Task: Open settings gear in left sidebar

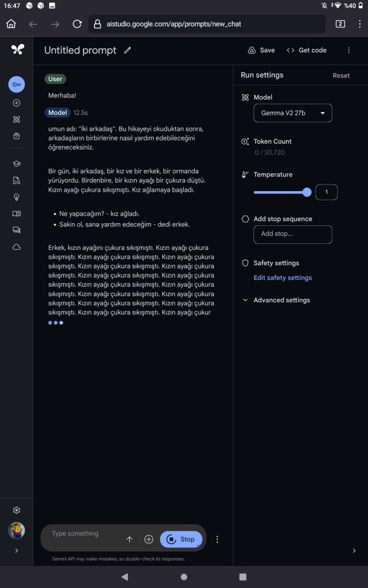Action: coord(16,510)
